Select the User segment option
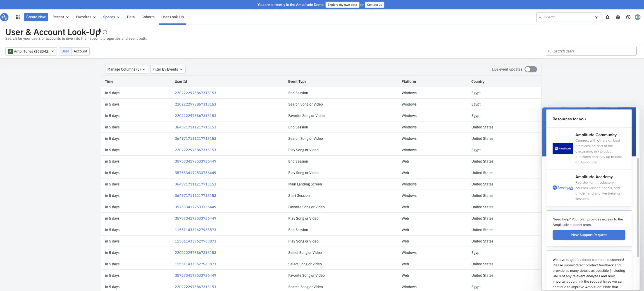The height and width of the screenshot is (291, 644). pyautogui.click(x=65, y=51)
